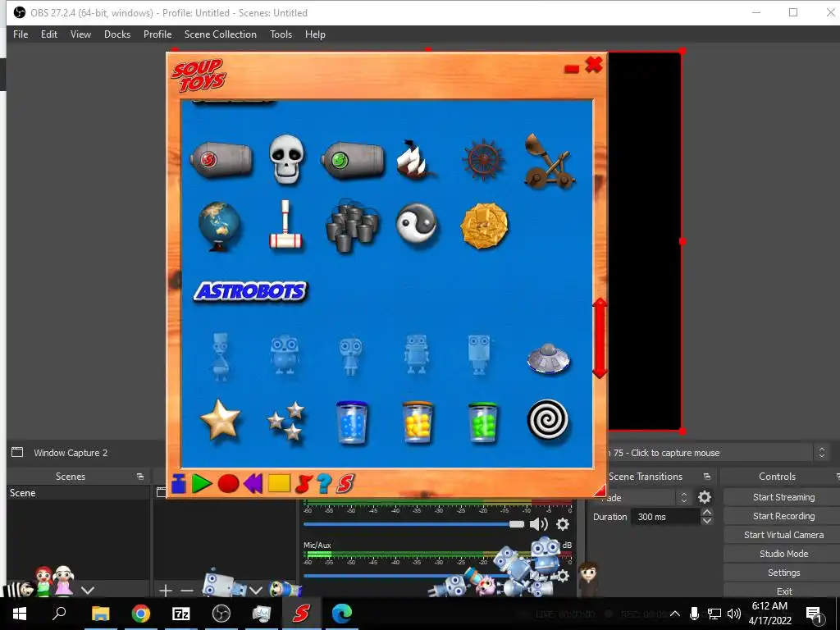This screenshot has width=840, height=630.
Task: Expand the window selection dropdown arrows
Action: [x=822, y=453]
